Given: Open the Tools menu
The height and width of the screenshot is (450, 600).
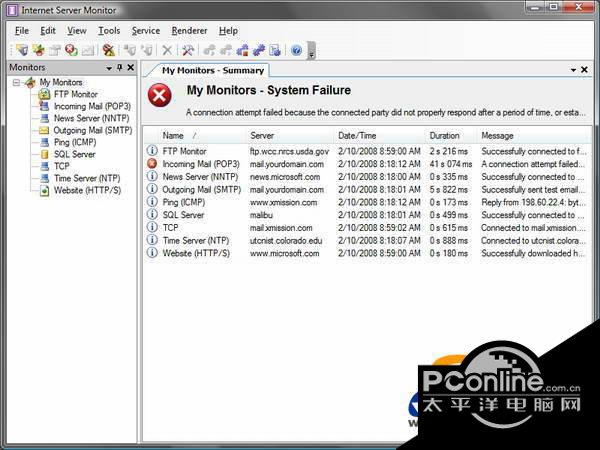Looking at the screenshot, I should click(109, 31).
